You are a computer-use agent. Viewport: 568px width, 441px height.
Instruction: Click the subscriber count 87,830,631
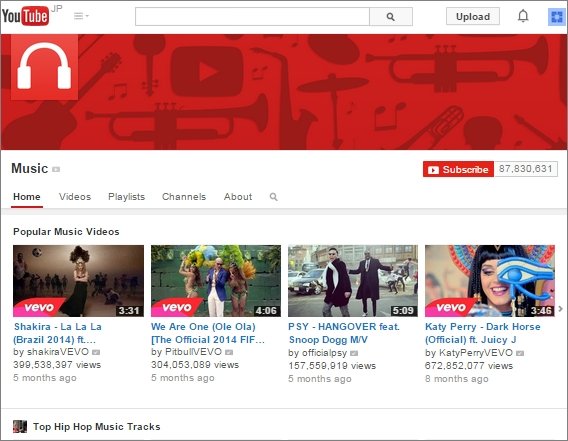[x=526, y=169]
